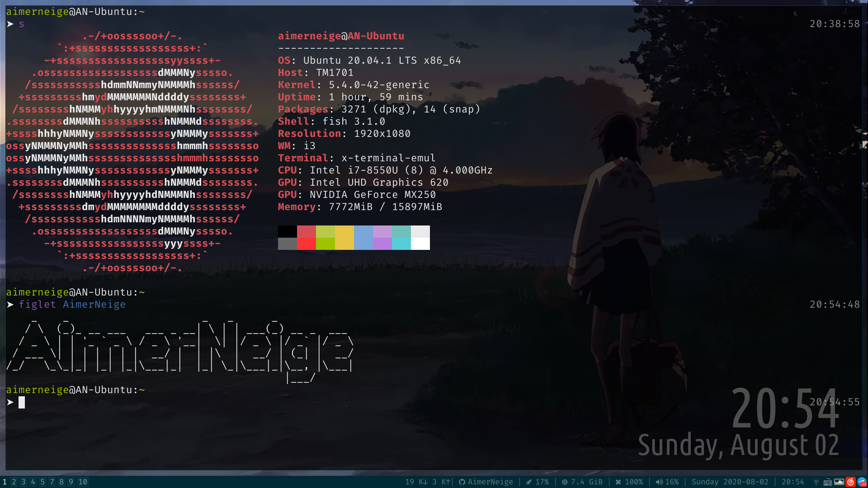Click the figlet AimerNeige command text
This screenshot has height=488, width=868.
(x=72, y=305)
